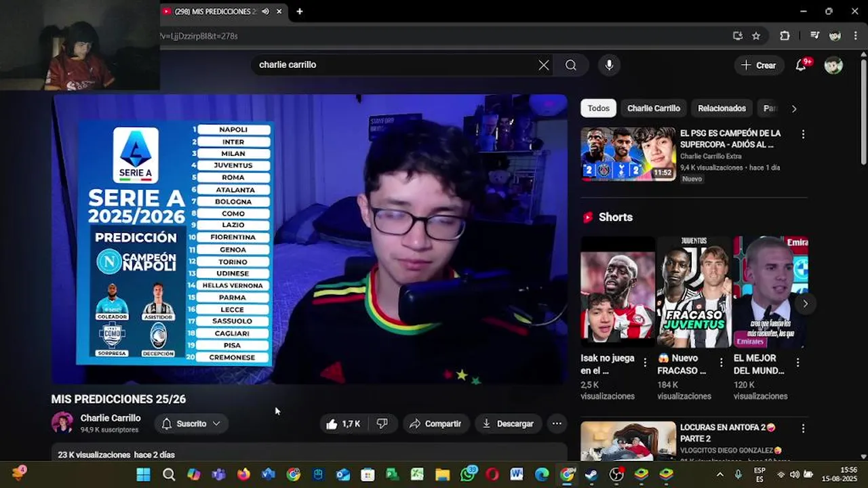
Task: Open options for PSG Supercopa video
Action: click(803, 134)
